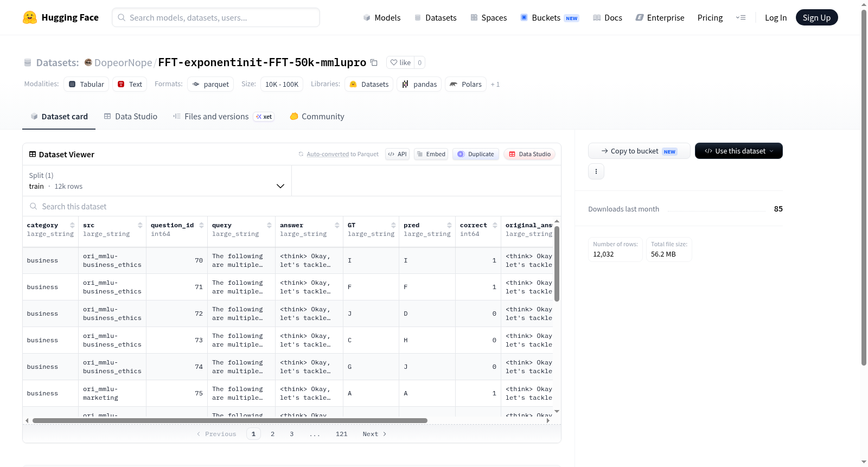Screen dimensions: 868x467
Task: Click the table scroll down arrow
Action: click(x=557, y=412)
